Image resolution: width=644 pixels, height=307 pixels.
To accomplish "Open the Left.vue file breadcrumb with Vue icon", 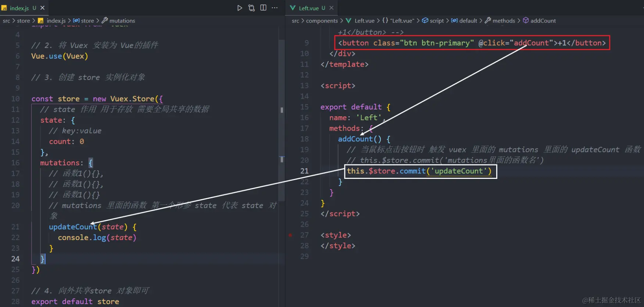I will (360, 21).
